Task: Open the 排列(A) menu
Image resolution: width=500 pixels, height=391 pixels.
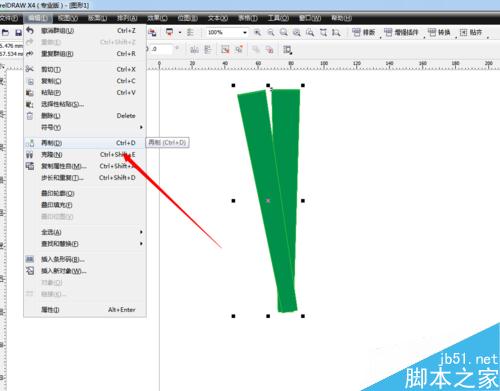Action: [127, 18]
